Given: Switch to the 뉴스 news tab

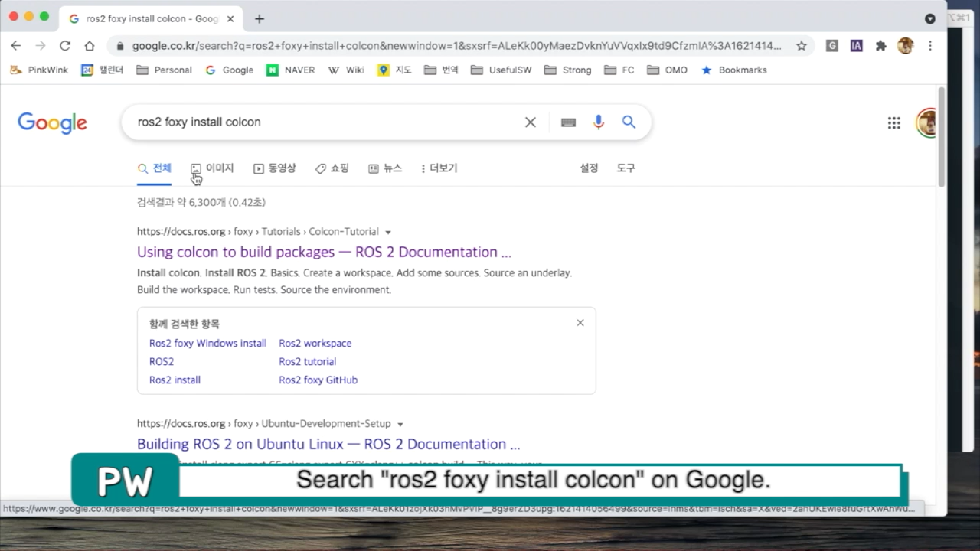Looking at the screenshot, I should 385,168.
